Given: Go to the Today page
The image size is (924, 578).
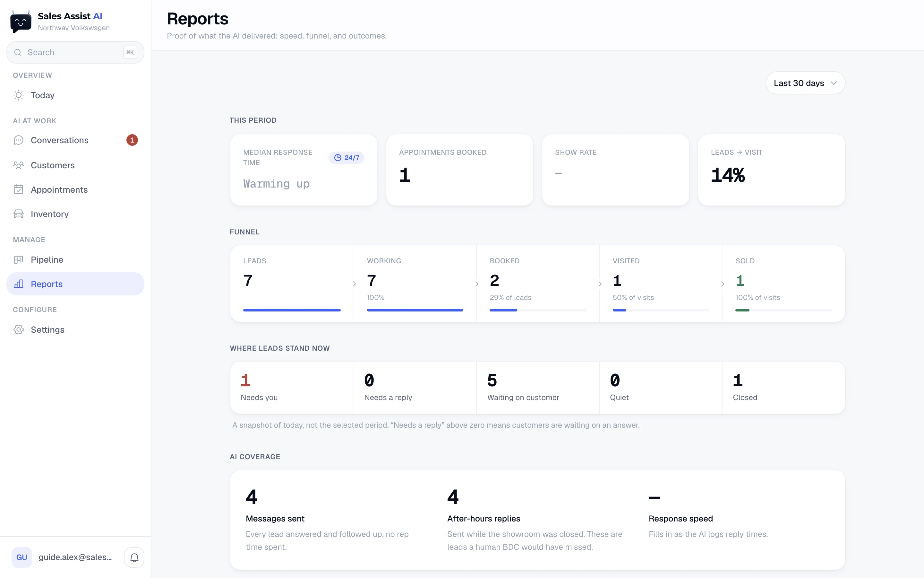Looking at the screenshot, I should [x=75, y=95].
